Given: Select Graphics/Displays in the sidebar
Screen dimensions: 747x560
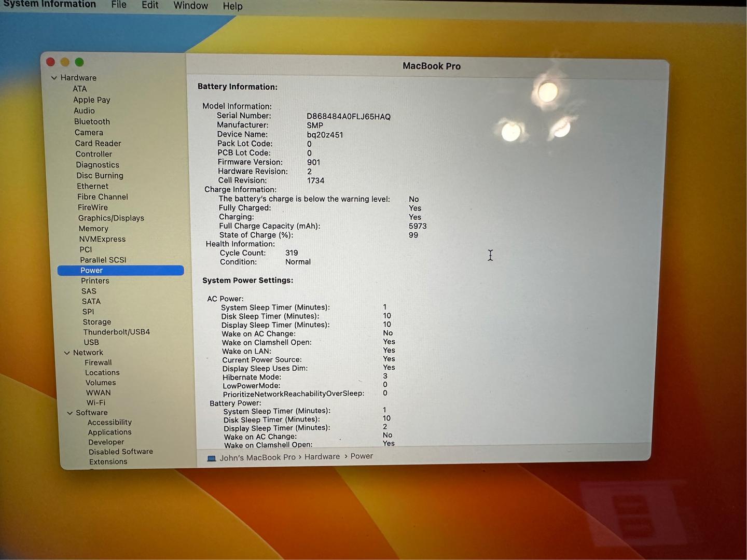Looking at the screenshot, I should (x=112, y=218).
